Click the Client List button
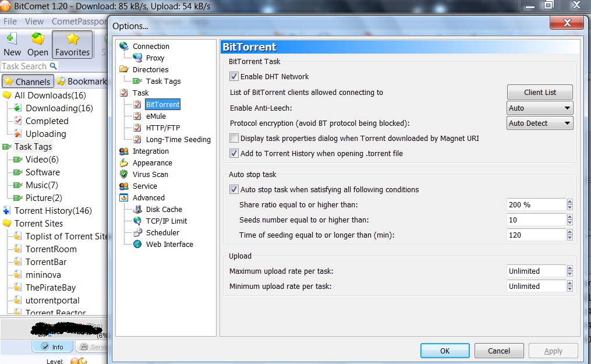Screen dimensions: 591x364 (540, 93)
